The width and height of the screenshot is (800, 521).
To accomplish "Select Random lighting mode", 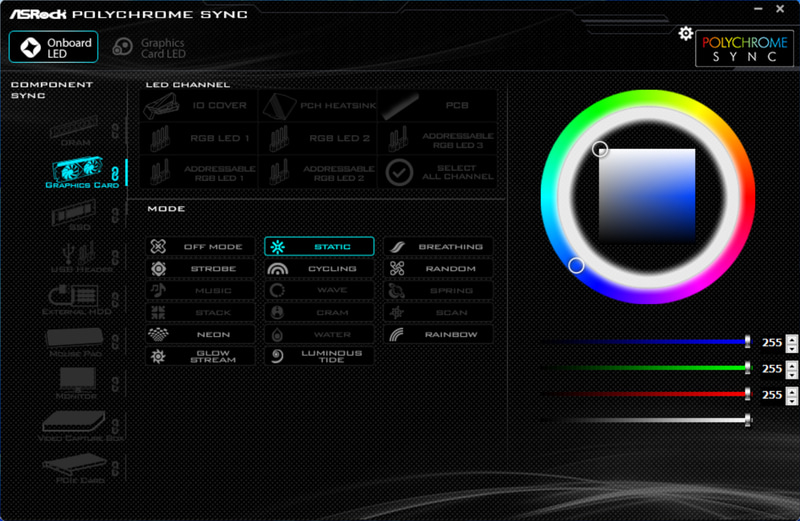I will [x=438, y=268].
